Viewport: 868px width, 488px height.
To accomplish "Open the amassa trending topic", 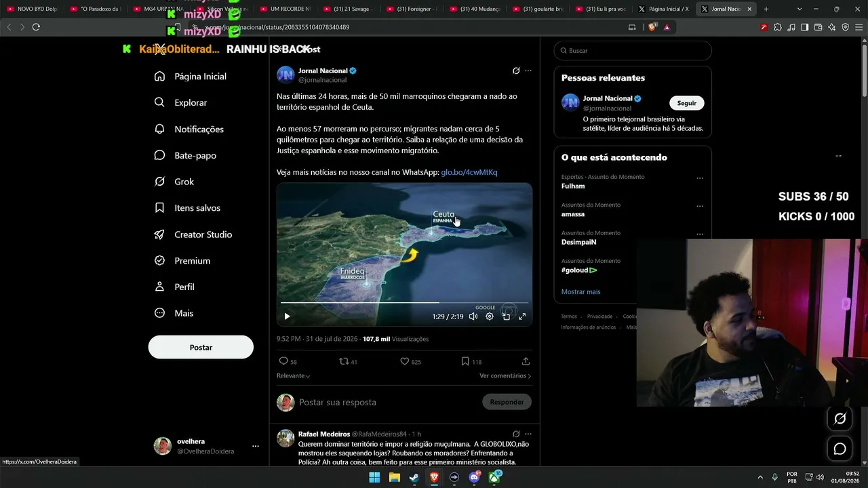I will tap(573, 214).
